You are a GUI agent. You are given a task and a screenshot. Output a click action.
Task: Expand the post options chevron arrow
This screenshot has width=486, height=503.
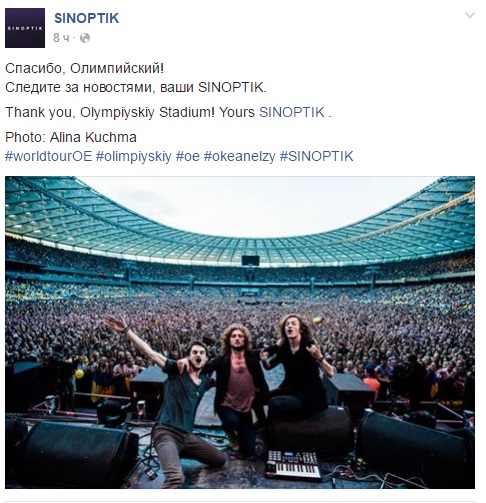tap(469, 15)
